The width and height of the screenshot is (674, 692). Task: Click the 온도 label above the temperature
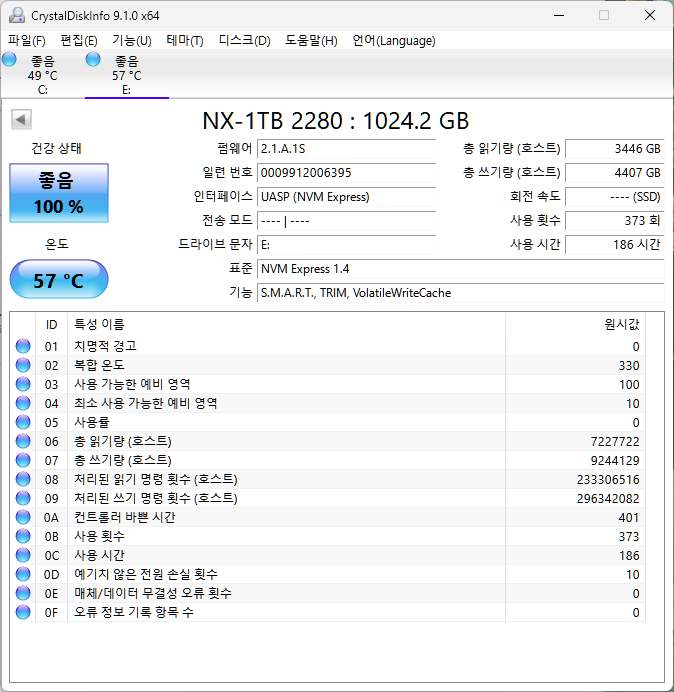(x=57, y=244)
